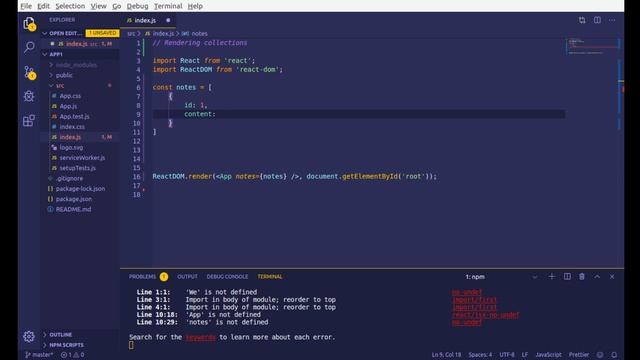Switch to the Debug Console tab

click(227, 277)
